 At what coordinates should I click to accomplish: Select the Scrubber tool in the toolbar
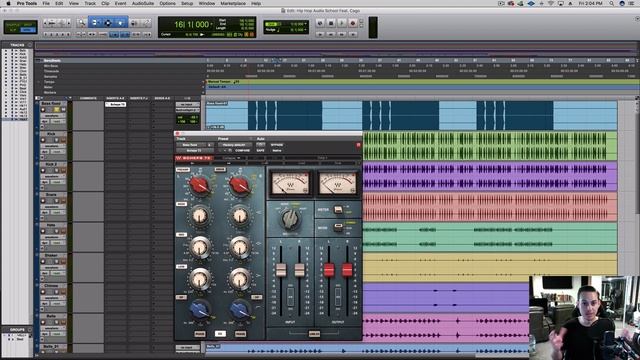pos(134,23)
